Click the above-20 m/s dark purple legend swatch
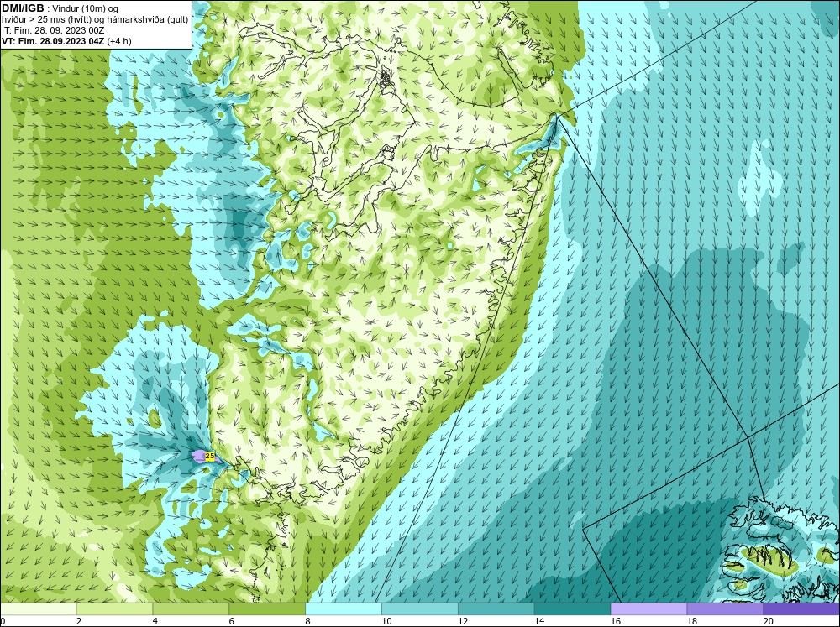 (801, 609)
